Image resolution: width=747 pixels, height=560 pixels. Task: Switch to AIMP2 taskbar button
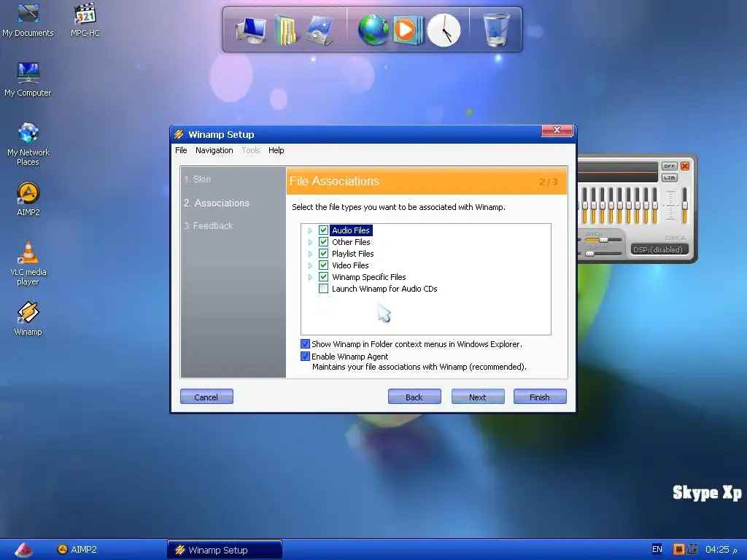pyautogui.click(x=77, y=549)
